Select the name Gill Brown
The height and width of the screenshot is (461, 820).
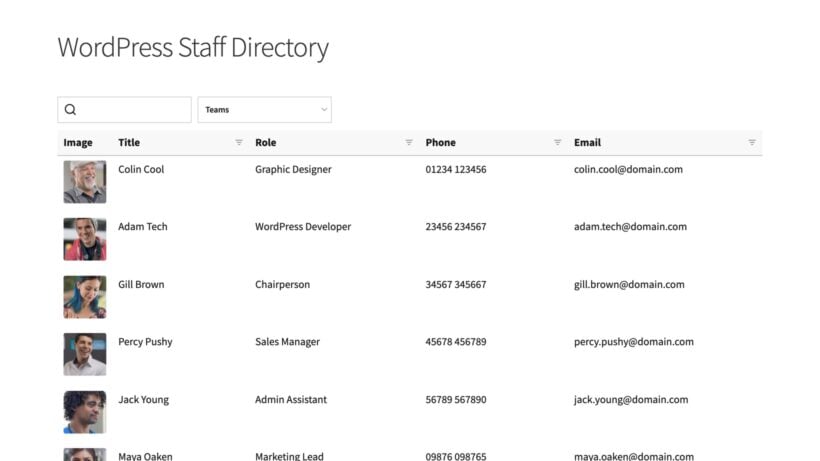click(x=141, y=284)
